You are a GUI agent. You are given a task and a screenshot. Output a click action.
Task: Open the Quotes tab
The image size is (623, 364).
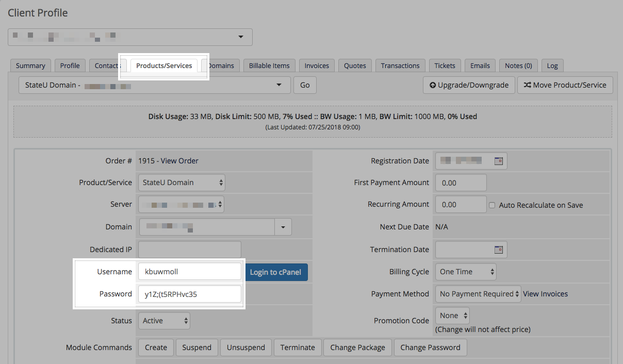click(x=355, y=65)
